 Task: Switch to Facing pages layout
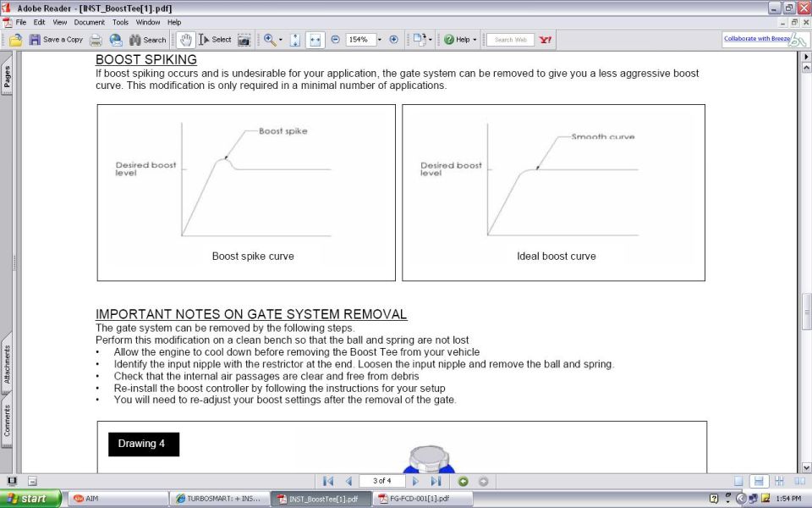(799, 481)
